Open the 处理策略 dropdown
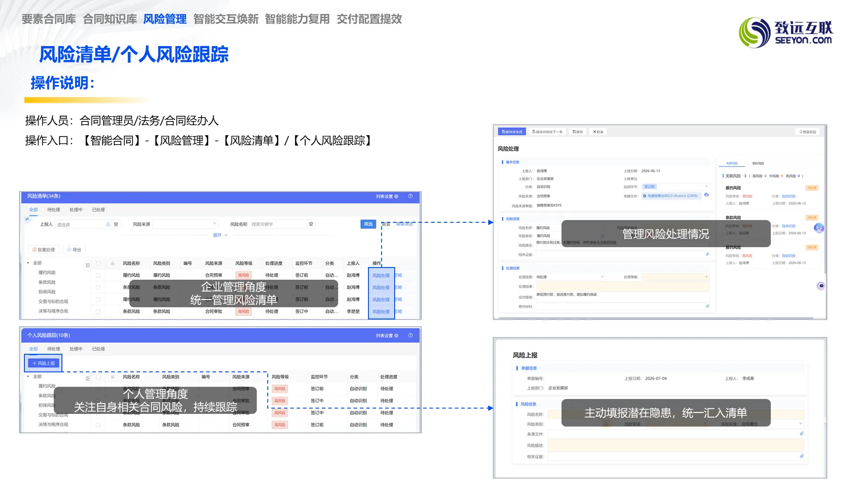The height and width of the screenshot is (488, 868). click(675, 277)
